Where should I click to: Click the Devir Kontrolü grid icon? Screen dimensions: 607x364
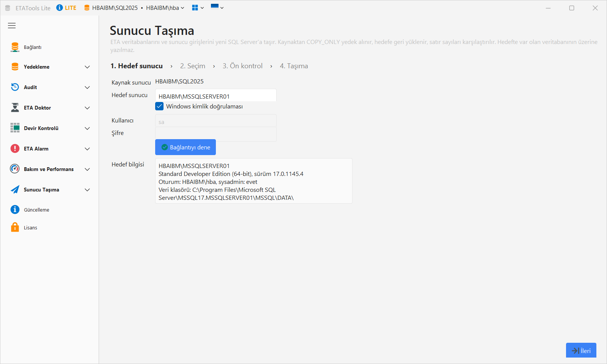pos(15,128)
